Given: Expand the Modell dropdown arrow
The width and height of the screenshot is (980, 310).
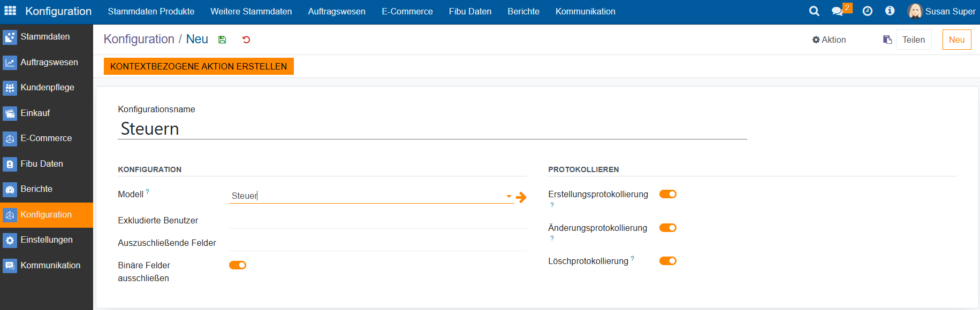Looking at the screenshot, I should click(508, 196).
